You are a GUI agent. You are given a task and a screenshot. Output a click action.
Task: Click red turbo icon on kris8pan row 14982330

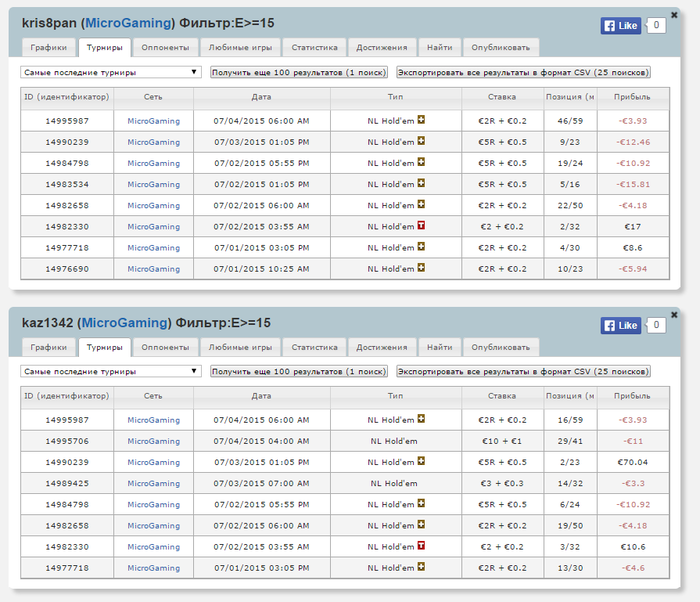[x=421, y=226]
